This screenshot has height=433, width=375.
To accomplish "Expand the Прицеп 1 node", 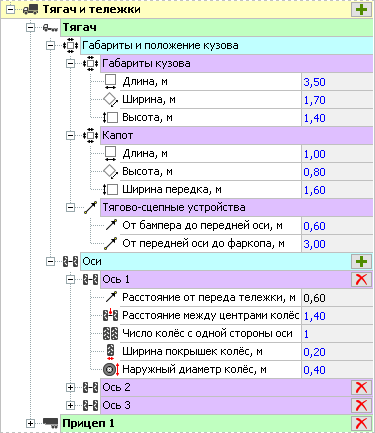I will [x=31, y=423].
